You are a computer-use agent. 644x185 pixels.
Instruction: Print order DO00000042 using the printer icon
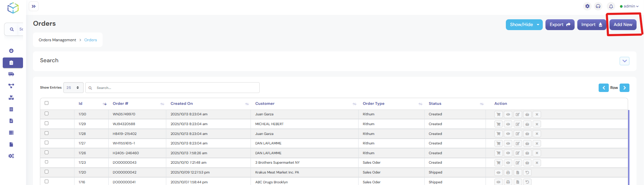[508, 172]
